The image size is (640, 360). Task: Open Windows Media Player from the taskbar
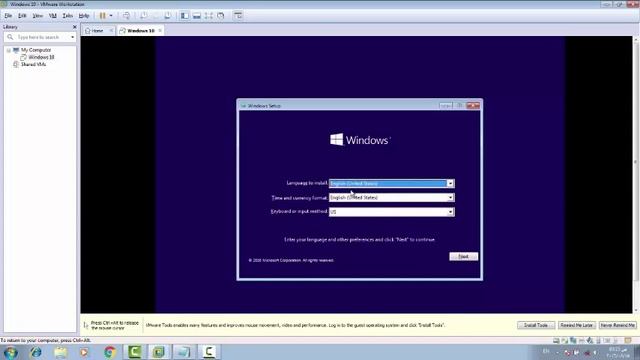tap(84, 352)
